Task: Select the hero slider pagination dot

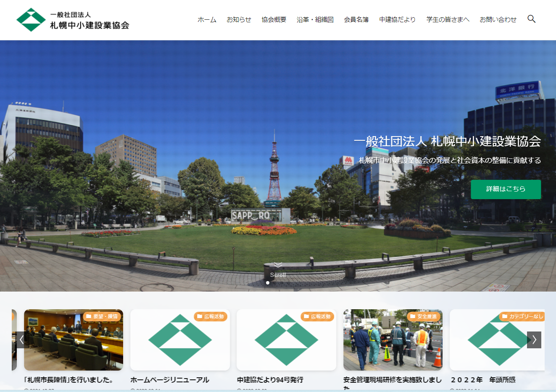Action: pyautogui.click(x=268, y=283)
